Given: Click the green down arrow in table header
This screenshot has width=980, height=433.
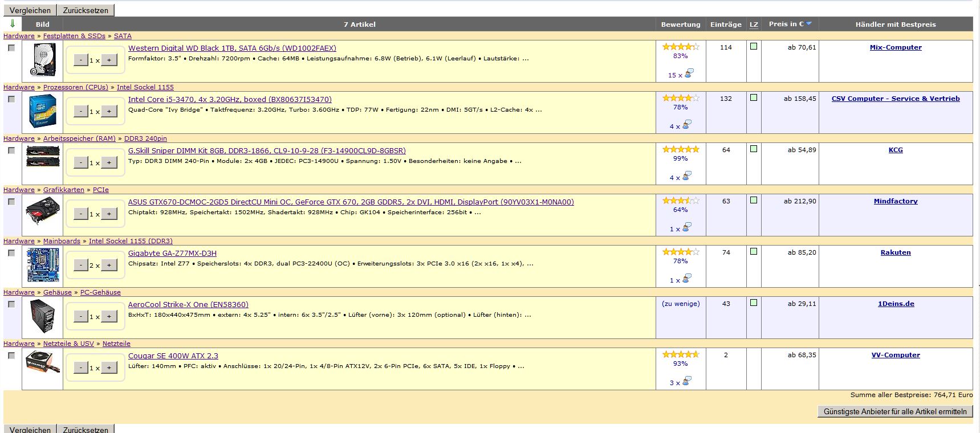Looking at the screenshot, I should pyautogui.click(x=13, y=24).
